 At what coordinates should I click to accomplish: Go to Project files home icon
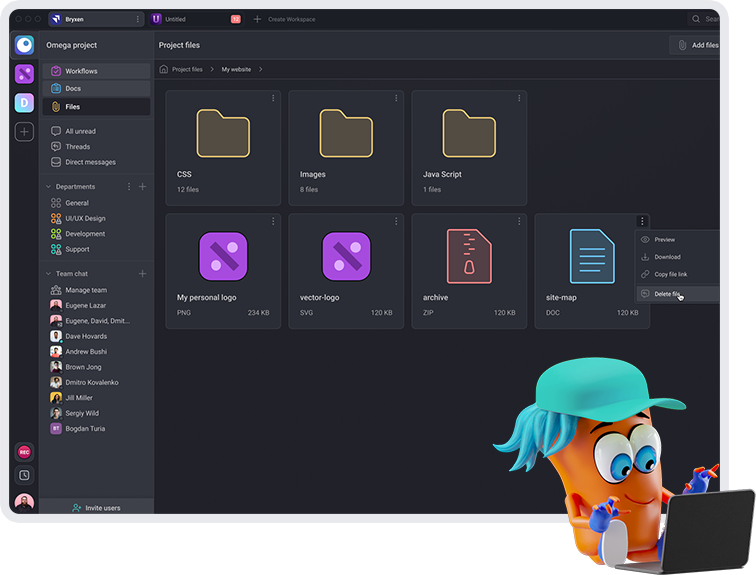coord(163,69)
